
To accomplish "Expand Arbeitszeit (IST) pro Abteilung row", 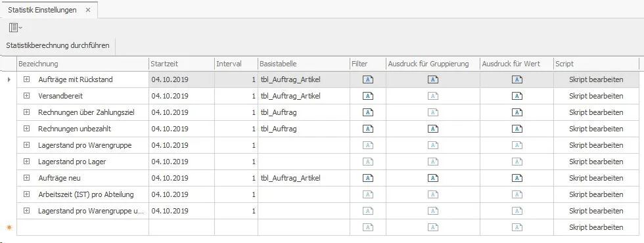I will point(27,194).
